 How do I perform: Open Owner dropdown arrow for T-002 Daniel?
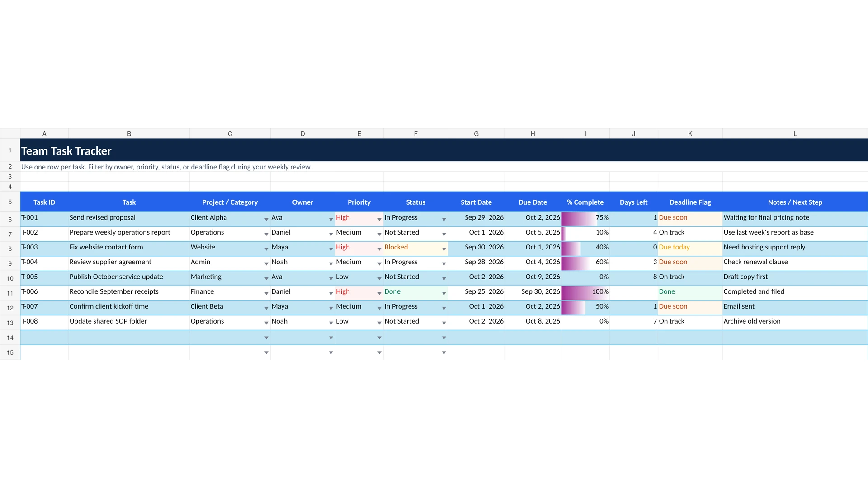tap(331, 234)
